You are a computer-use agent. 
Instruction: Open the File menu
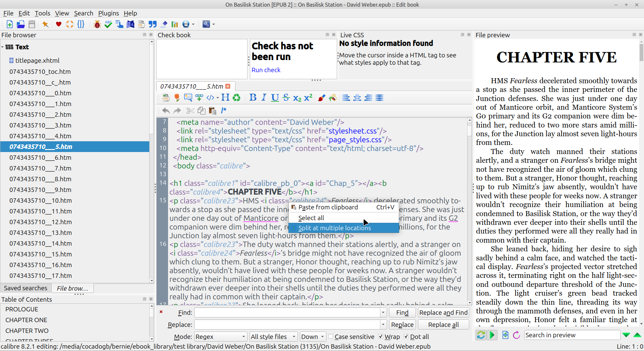point(8,13)
